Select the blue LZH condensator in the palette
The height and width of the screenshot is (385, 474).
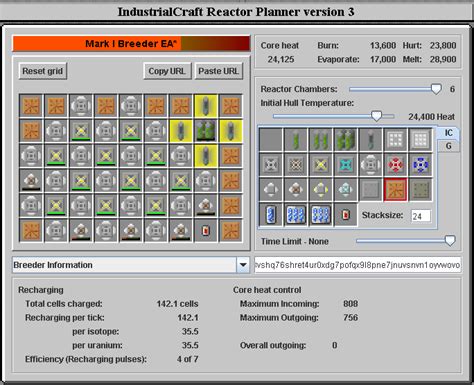[x=420, y=164]
